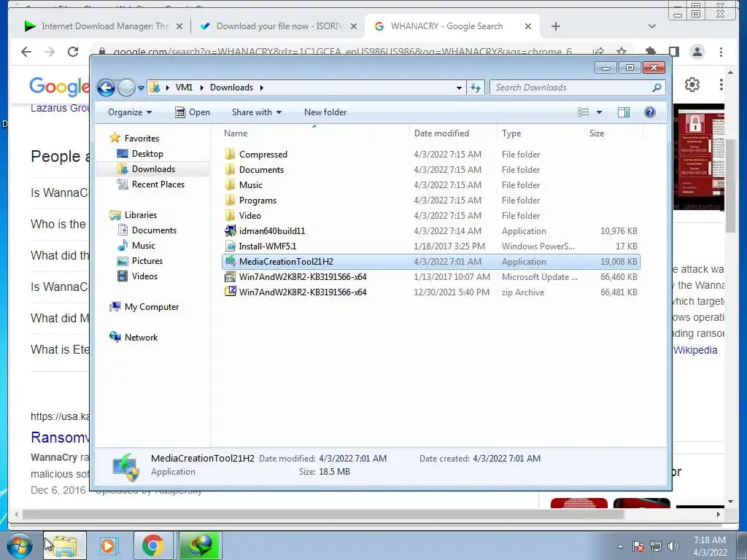Image resolution: width=747 pixels, height=560 pixels.
Task: Open the Videos library
Action: pos(144,276)
